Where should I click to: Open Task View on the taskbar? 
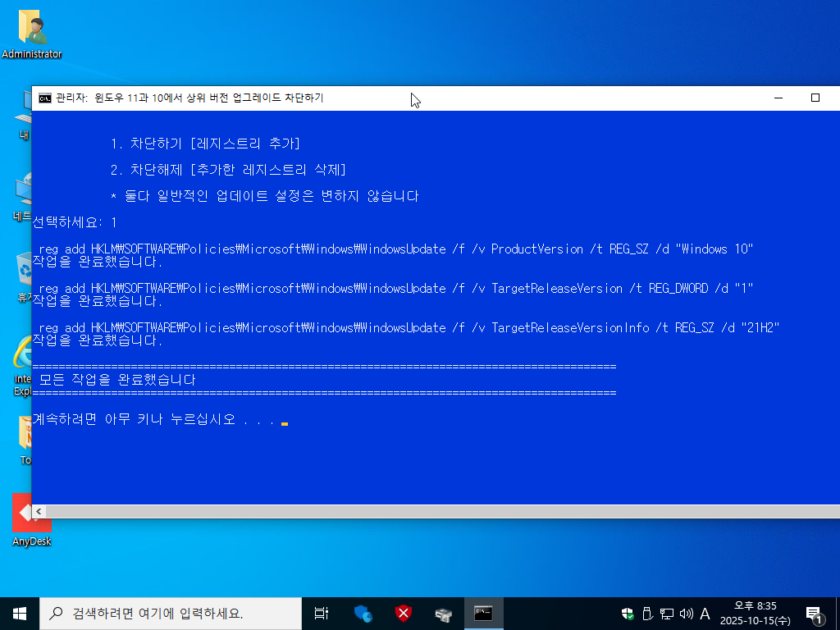pos(322,614)
